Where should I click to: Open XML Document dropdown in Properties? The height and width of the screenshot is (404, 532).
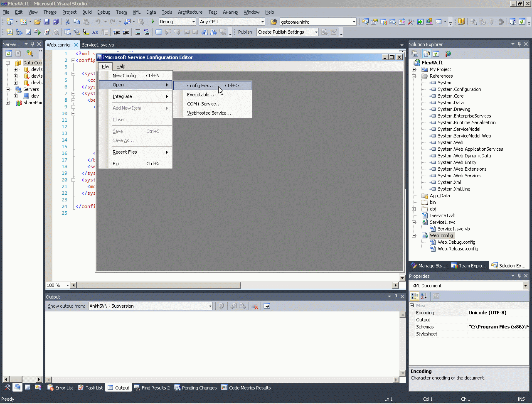(x=525, y=286)
